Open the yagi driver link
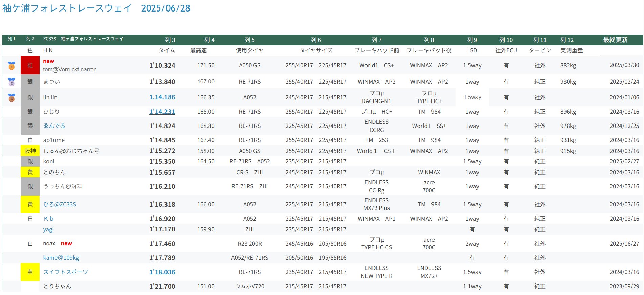The height and width of the screenshot is (295, 644). pyautogui.click(x=48, y=229)
